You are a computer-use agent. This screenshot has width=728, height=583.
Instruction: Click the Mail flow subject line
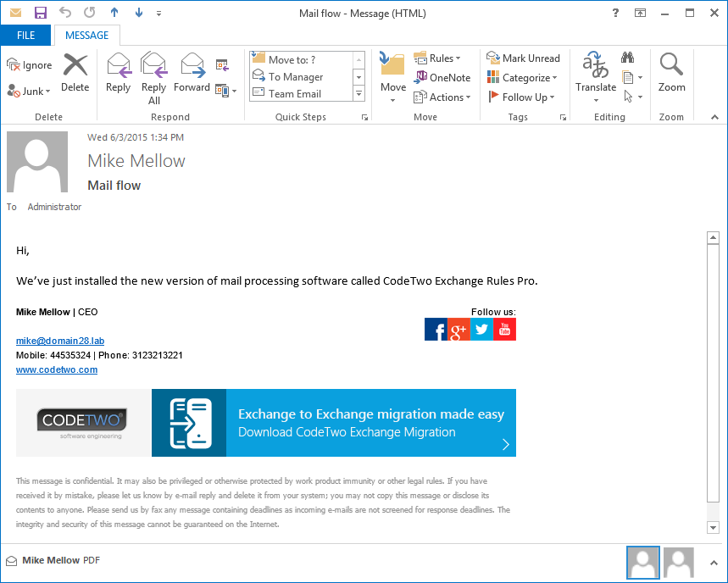click(x=114, y=186)
